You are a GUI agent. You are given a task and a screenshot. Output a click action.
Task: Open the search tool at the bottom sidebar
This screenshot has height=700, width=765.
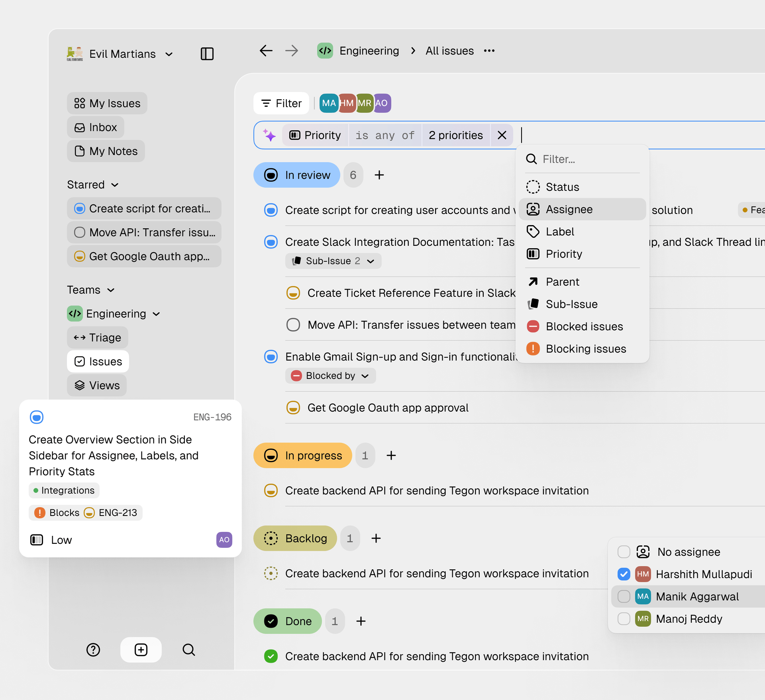(188, 650)
